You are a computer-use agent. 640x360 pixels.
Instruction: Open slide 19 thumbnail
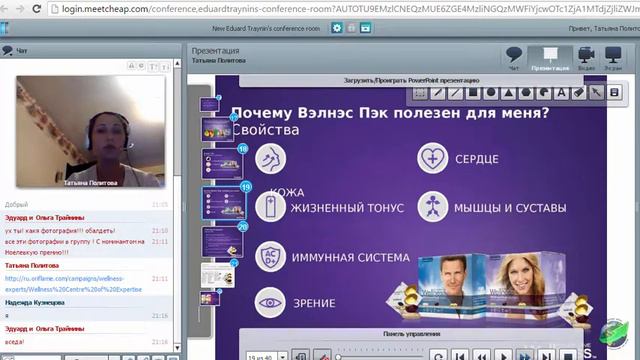tap(224, 203)
